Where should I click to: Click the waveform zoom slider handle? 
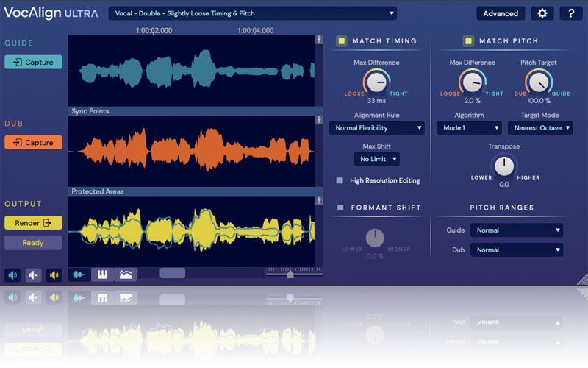click(290, 275)
